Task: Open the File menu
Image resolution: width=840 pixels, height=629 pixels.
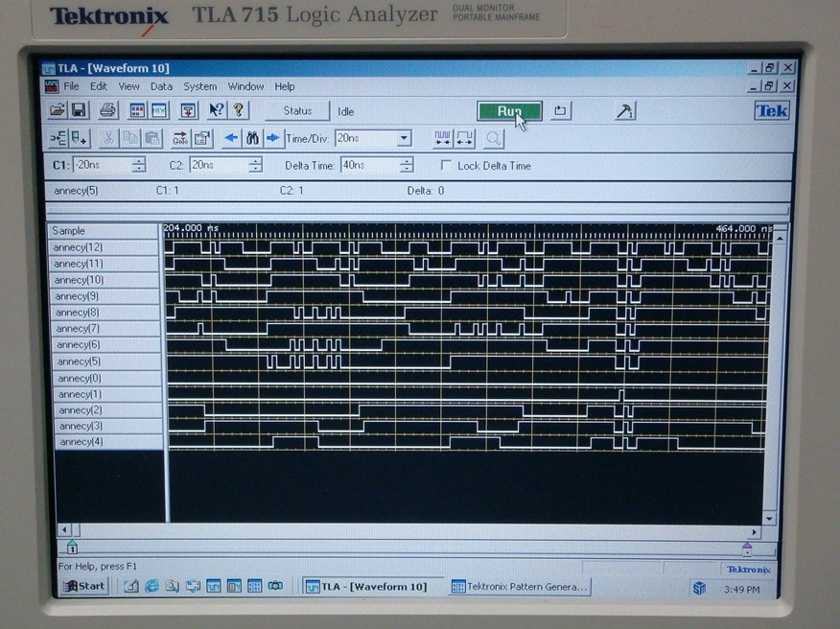Action: 71,86
